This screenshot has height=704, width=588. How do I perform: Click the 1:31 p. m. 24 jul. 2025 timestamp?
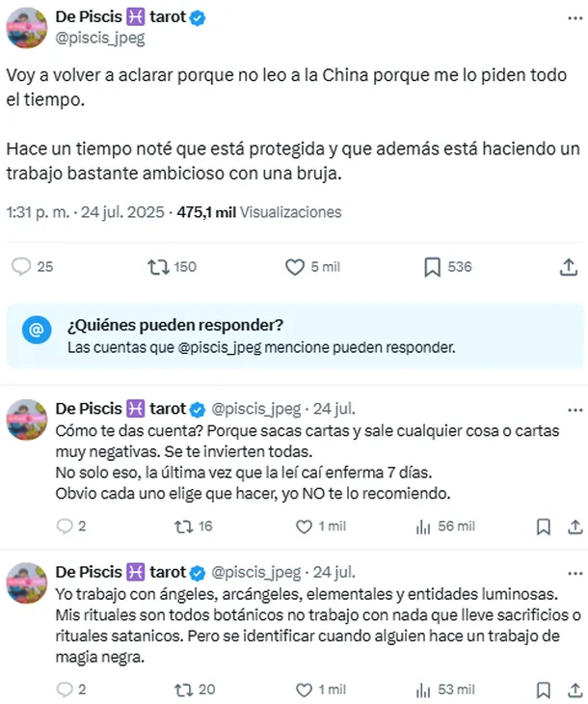pos(85,212)
